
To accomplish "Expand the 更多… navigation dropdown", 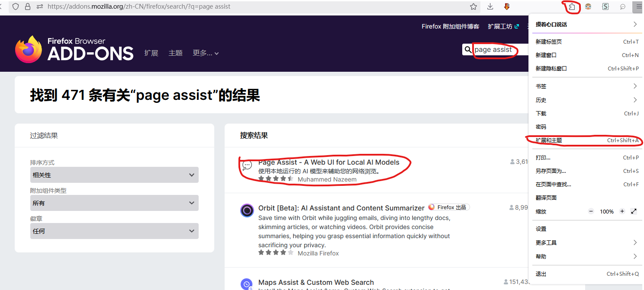I will click(x=206, y=53).
